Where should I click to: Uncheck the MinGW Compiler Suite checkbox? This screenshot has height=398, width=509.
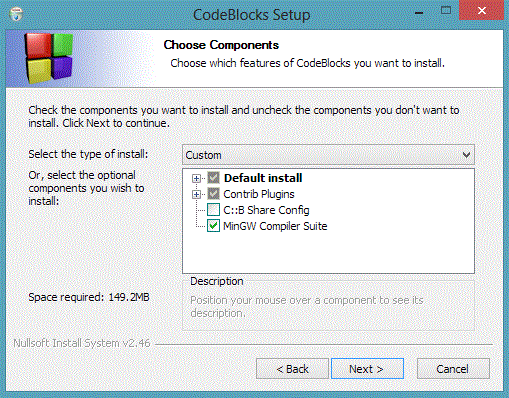pyautogui.click(x=213, y=226)
